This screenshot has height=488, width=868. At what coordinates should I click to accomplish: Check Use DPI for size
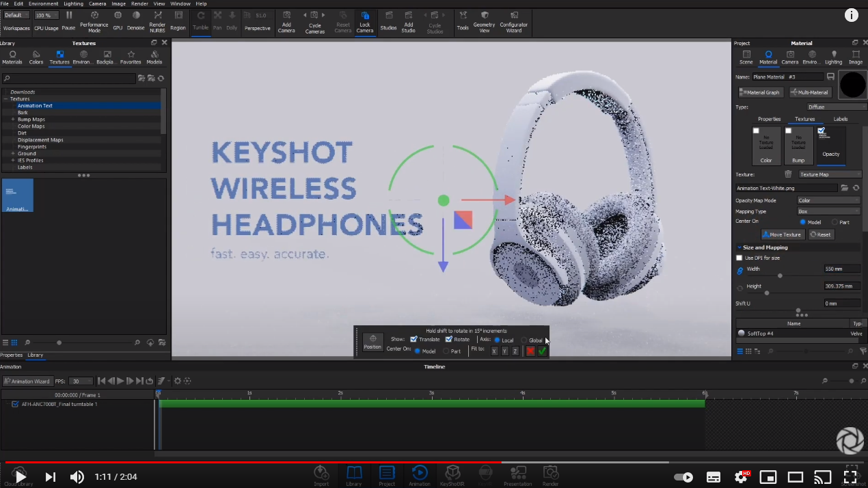point(739,258)
